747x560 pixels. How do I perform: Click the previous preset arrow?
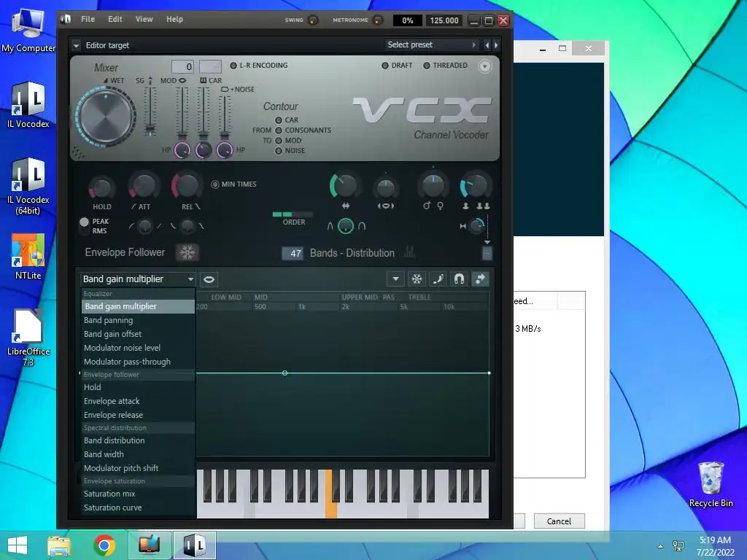click(487, 45)
